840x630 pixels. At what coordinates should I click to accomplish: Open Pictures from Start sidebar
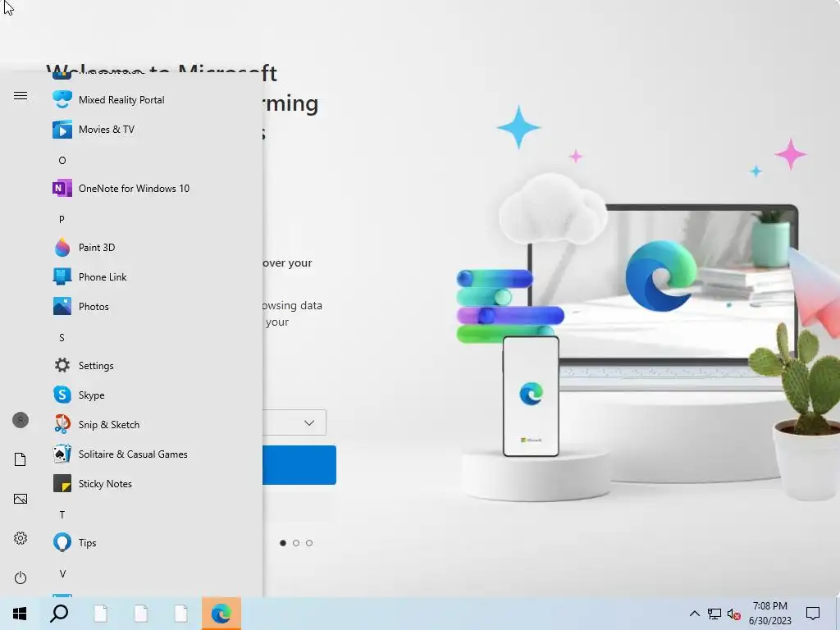click(x=21, y=499)
